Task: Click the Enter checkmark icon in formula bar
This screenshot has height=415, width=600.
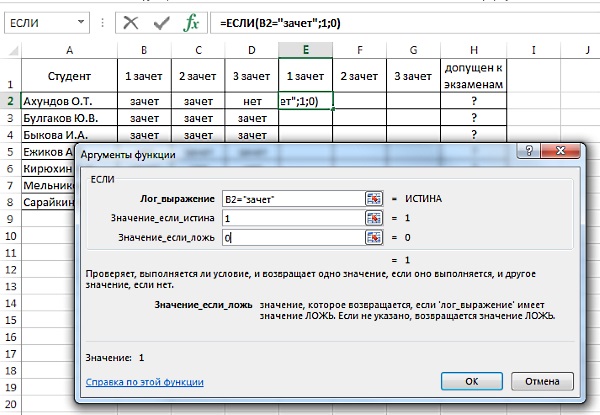Action: point(160,22)
